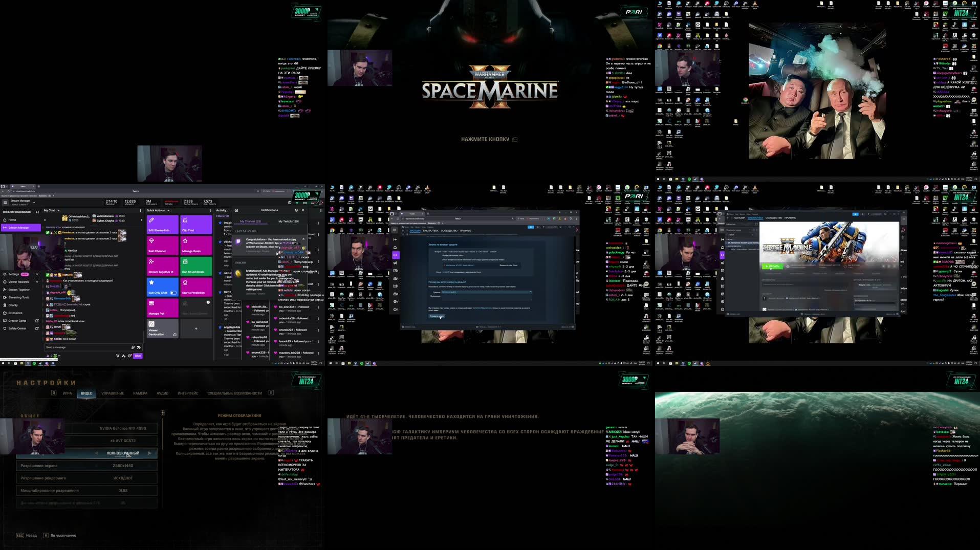Click left arrow next to ПОЛНОЭКРАННЫЙ
The height and width of the screenshot is (550, 980).
tap(97, 453)
